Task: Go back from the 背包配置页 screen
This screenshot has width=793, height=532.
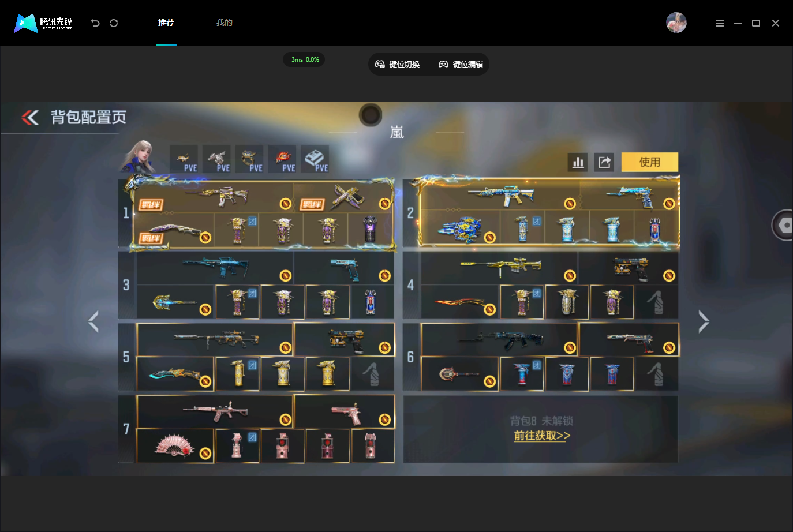Action: click(30, 118)
